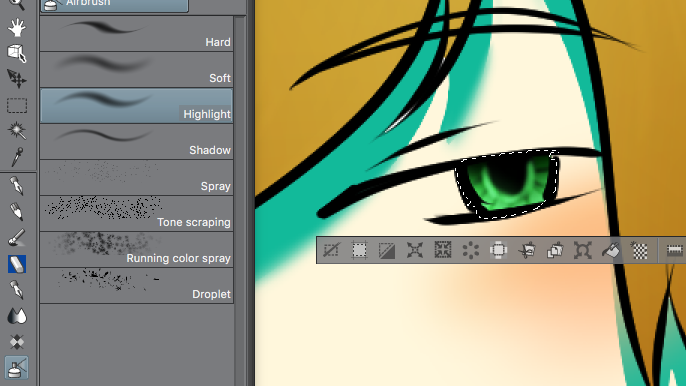Choose the Running color spray sub tool
Screen dimensions: 686x386
[x=136, y=249]
